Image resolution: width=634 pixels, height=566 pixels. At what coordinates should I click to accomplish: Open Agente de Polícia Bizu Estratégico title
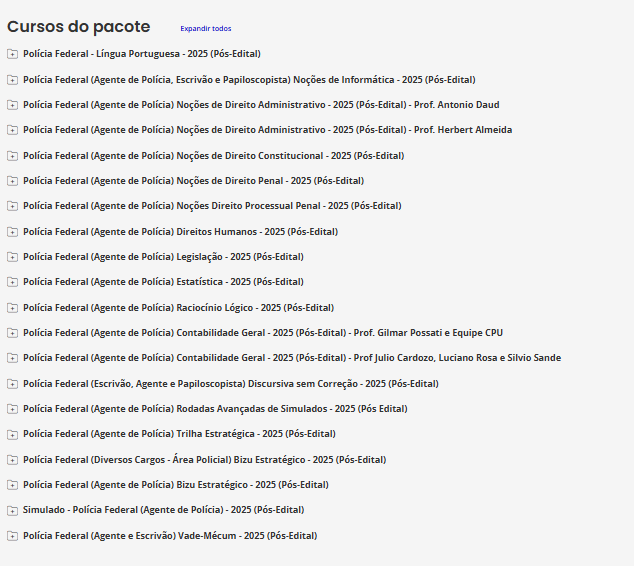point(176,485)
